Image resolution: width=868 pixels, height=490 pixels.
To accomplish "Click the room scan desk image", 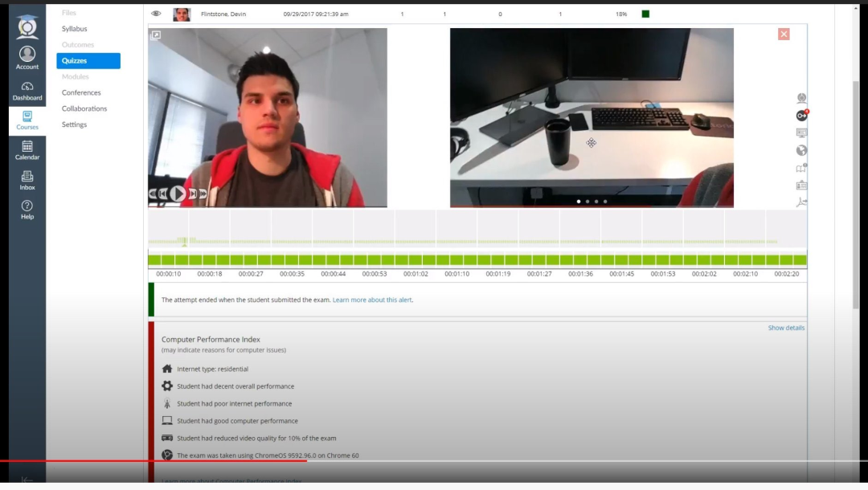I will [x=592, y=118].
